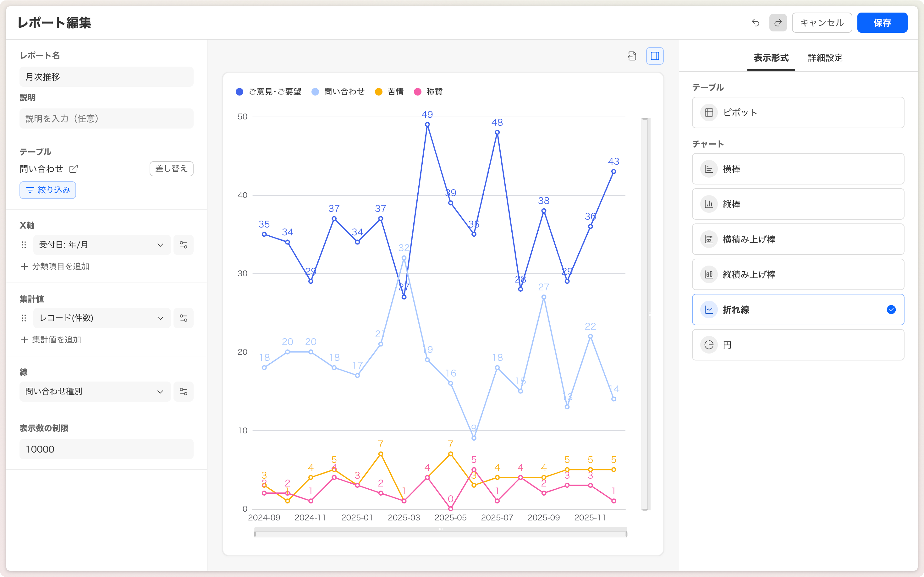
Task: Click the redo arrow icon
Action: click(778, 23)
